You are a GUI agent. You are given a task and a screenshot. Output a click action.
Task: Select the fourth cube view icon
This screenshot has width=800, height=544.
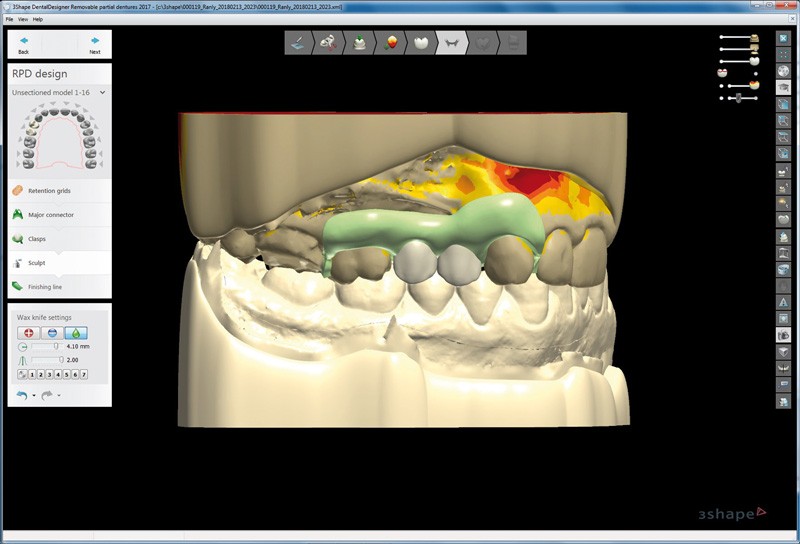(783, 153)
